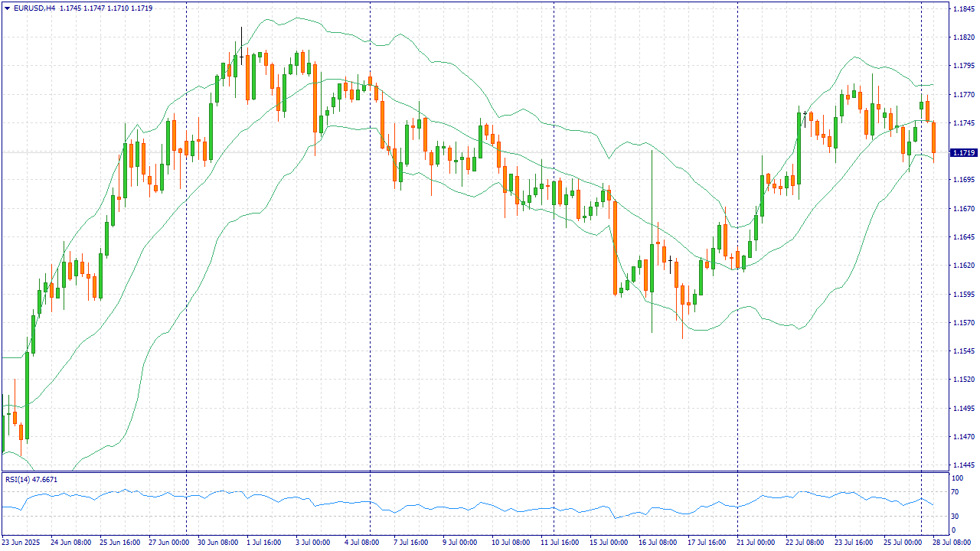Image resolution: width=980 pixels, height=551 pixels.
Task: Click the 1.1470 price axis label
Action: (x=962, y=436)
